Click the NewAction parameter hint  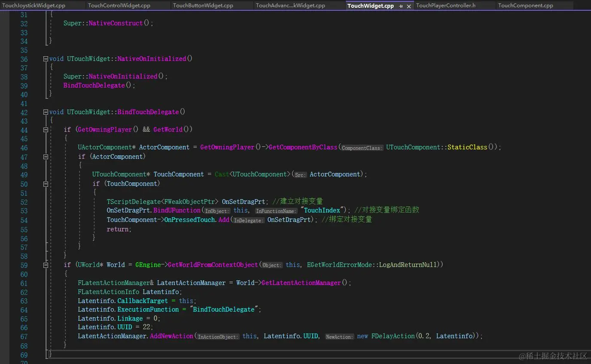point(339,337)
